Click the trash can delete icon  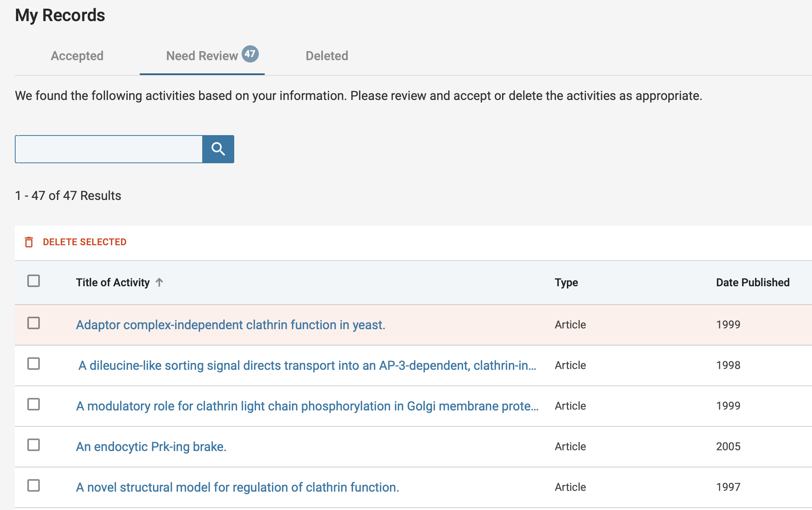pyautogui.click(x=29, y=242)
